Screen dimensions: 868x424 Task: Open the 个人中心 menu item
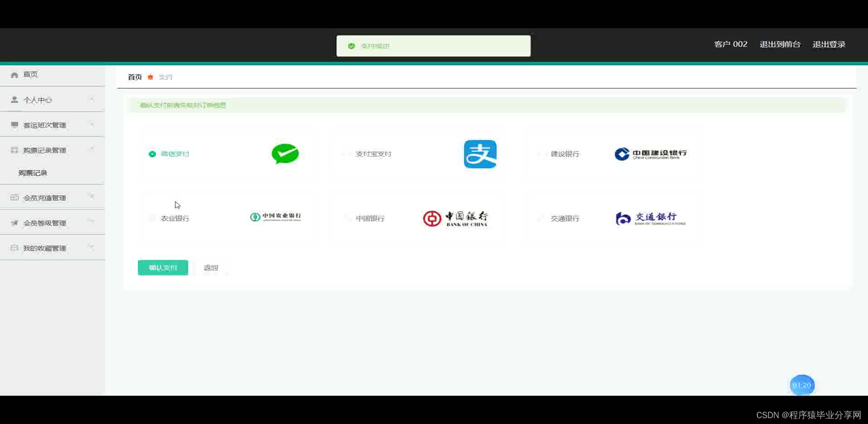tap(53, 99)
